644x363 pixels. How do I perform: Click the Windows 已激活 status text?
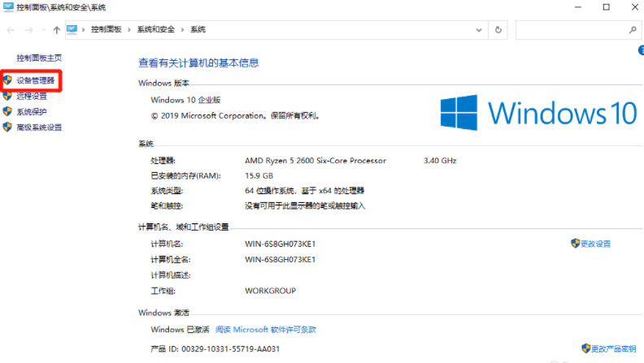coord(180,330)
